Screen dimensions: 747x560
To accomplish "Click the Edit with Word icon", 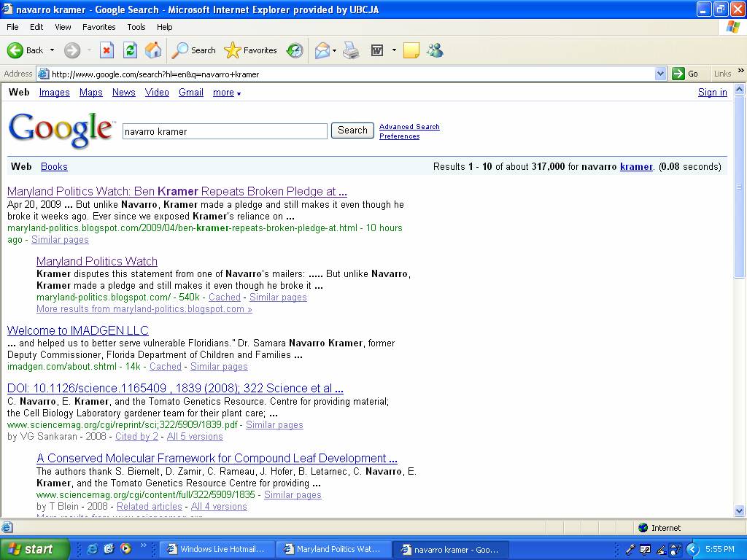I will tap(377, 50).
